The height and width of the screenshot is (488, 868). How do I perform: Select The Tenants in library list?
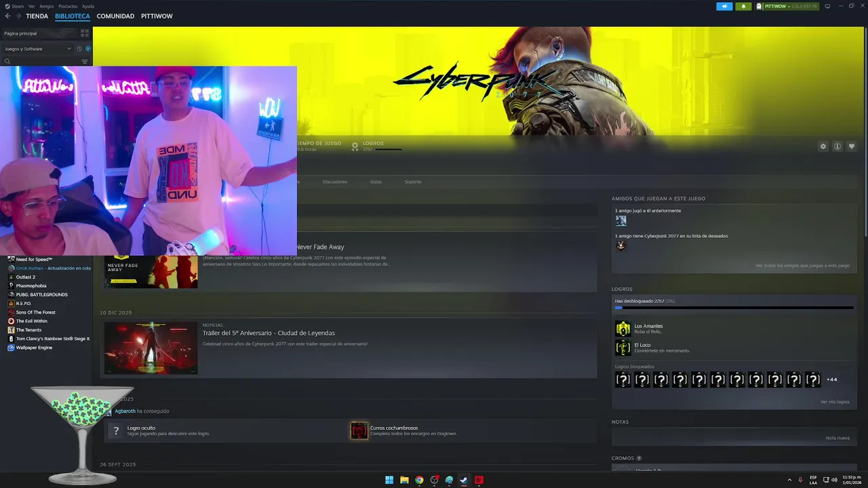28,330
